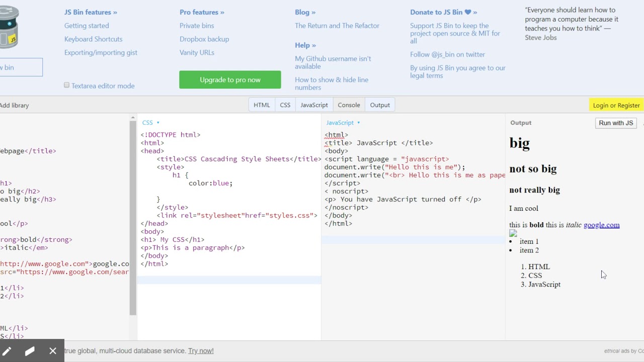This screenshot has width=644, height=362.
Task: Open the legal terms agreement link
Action: pos(457,72)
